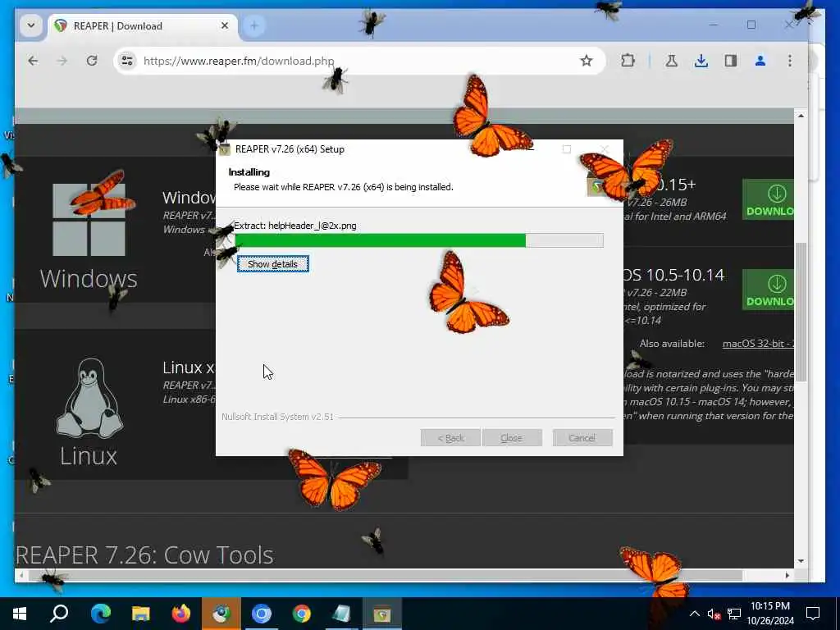Launch Firefox from taskbar
Screen dimensions: 840x630
[x=181, y=614]
